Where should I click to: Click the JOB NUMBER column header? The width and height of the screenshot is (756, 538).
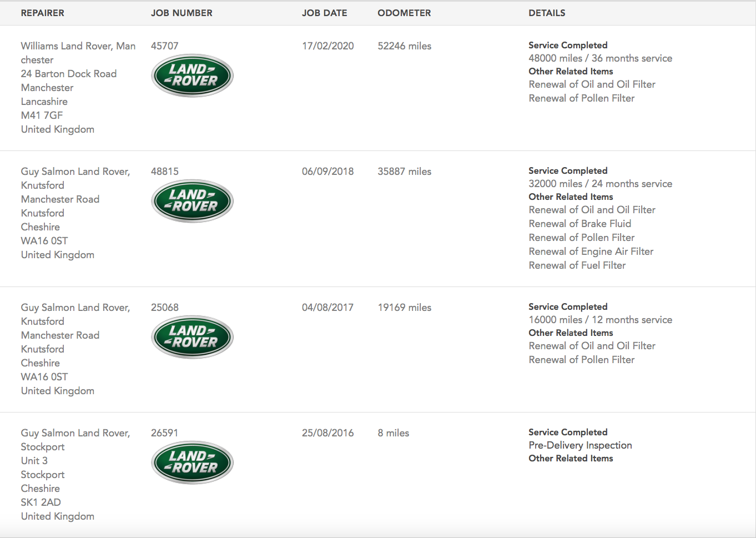[182, 13]
